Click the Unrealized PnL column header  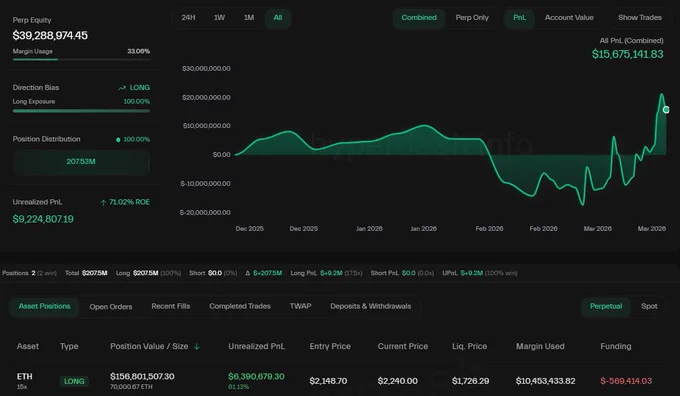pos(256,347)
